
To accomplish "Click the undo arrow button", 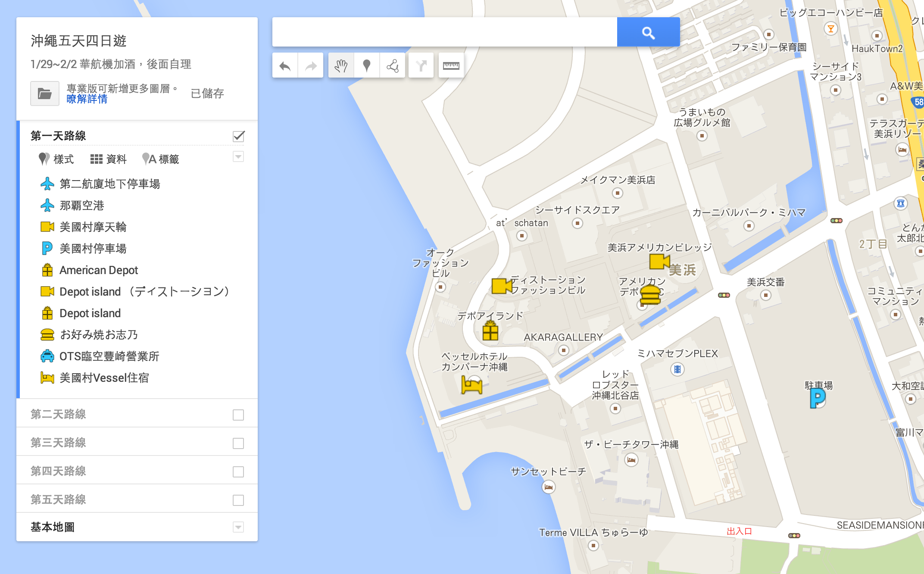I will pos(285,66).
